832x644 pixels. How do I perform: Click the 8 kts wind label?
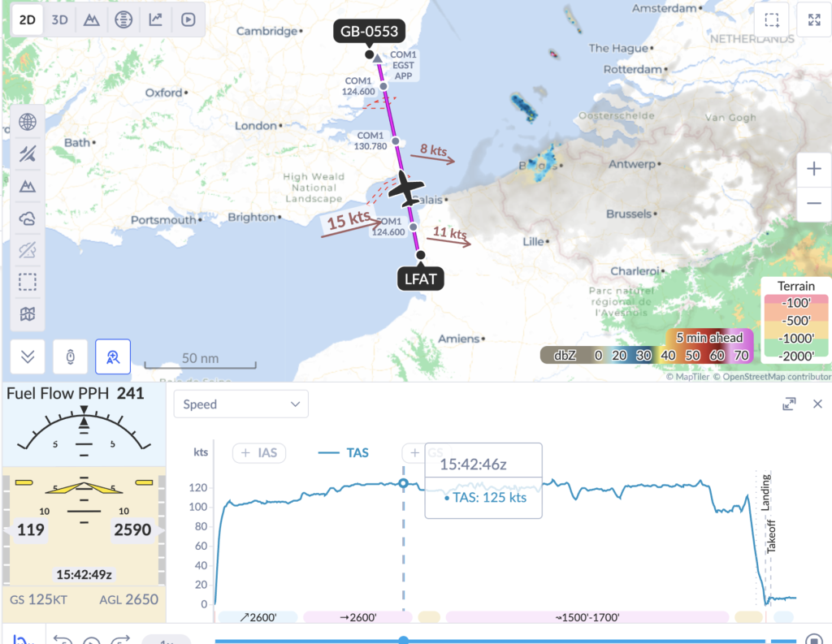[434, 150]
